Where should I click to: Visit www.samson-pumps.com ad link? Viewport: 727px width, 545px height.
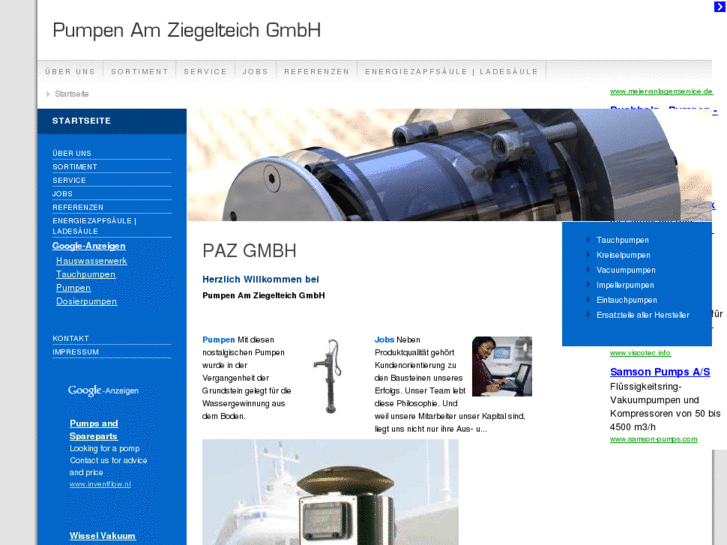654,439
